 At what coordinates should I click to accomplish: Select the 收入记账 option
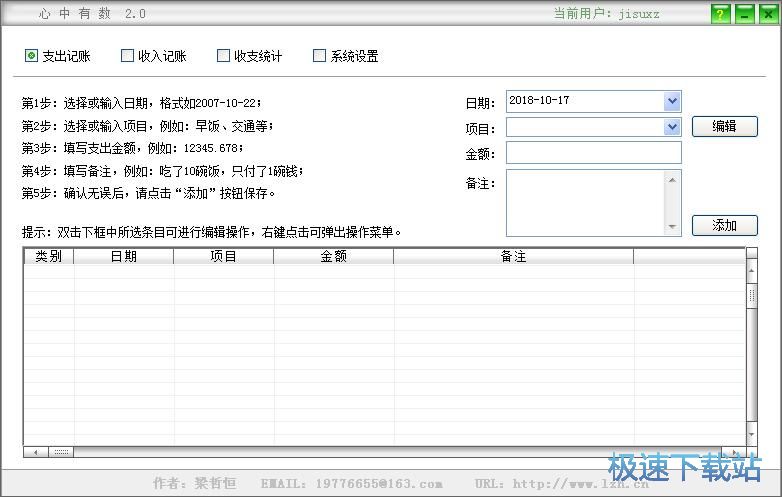154,56
